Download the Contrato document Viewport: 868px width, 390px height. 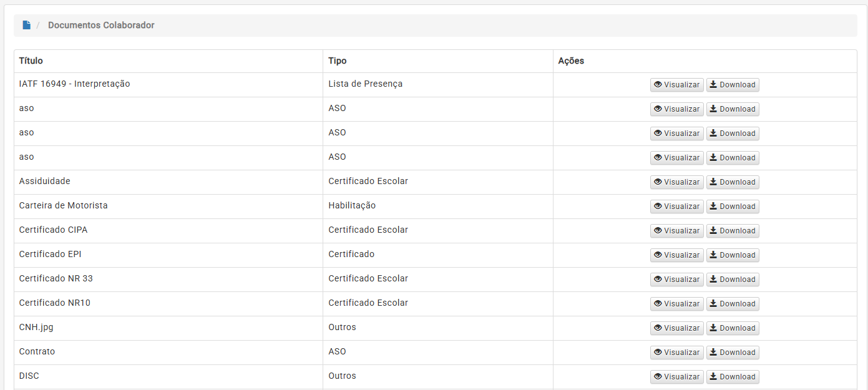732,353
